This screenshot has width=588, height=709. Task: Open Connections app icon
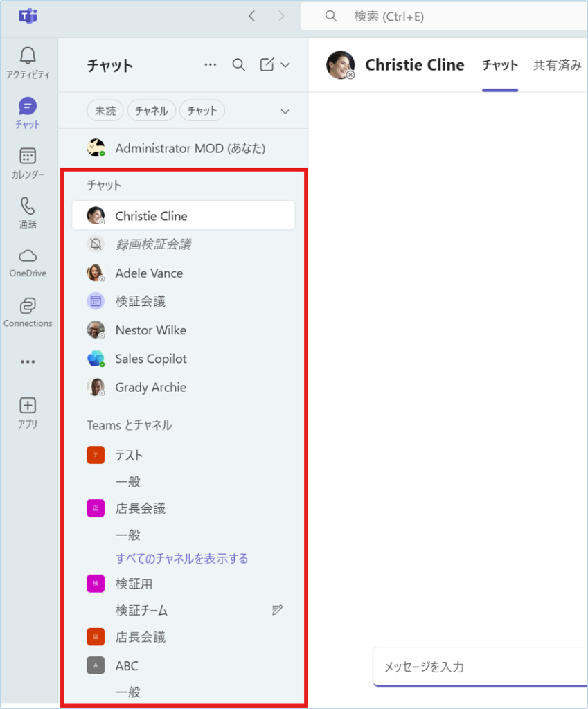click(28, 306)
